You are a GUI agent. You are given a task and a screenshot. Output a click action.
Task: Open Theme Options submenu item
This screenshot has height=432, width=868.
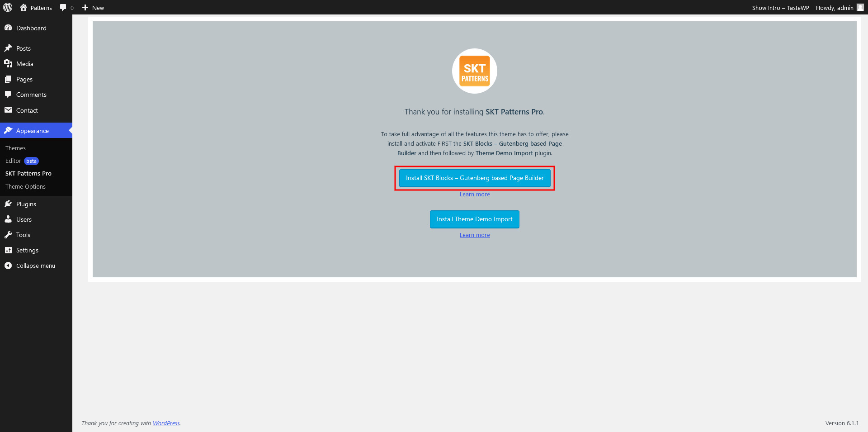point(25,186)
